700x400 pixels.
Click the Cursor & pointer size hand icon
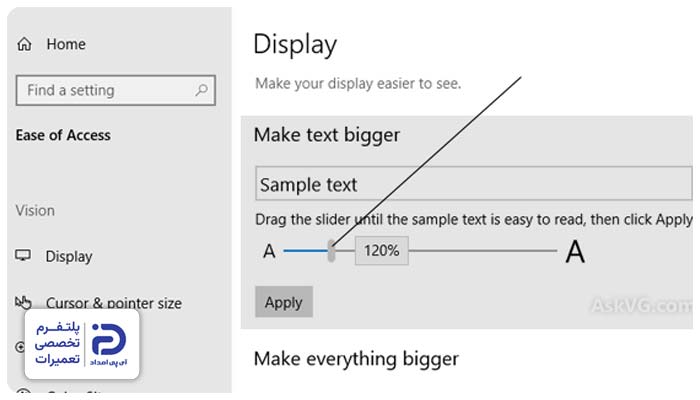pos(23,303)
